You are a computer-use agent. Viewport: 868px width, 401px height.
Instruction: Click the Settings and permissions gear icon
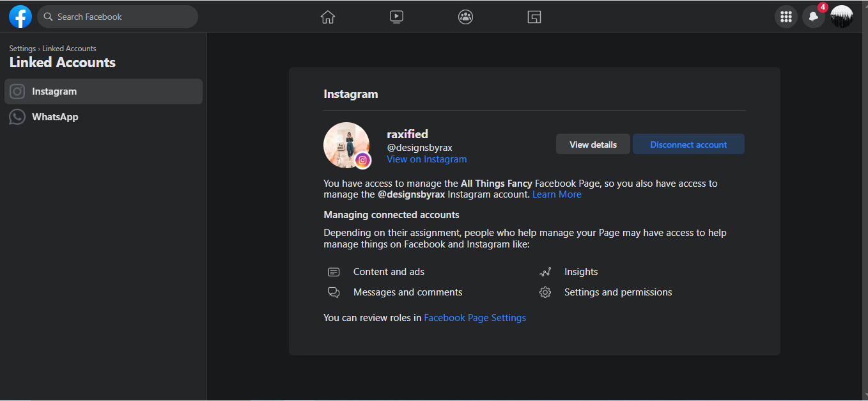(x=545, y=292)
